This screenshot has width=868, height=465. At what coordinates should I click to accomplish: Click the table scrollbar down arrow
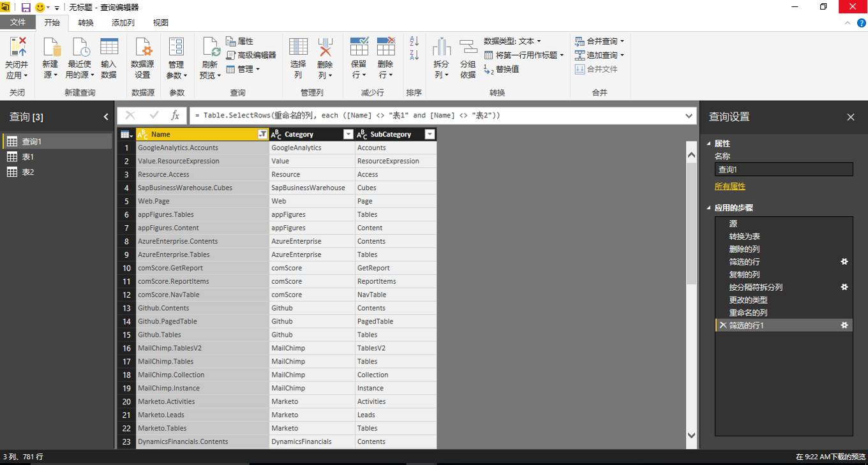691,435
